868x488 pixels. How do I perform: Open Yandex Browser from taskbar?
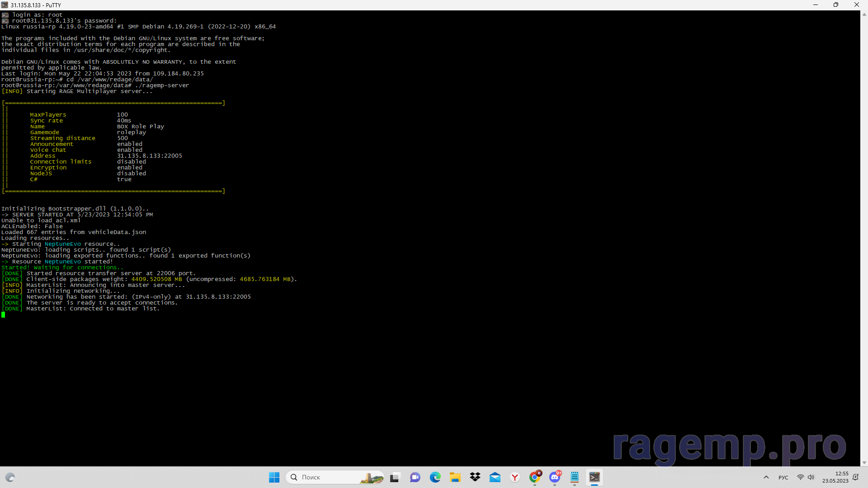[x=514, y=477]
